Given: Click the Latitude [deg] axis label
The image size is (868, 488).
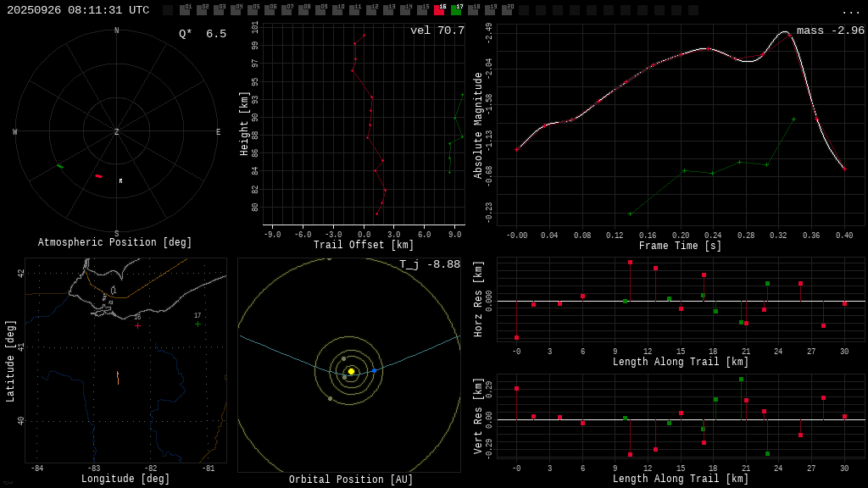Looking at the screenshot, I should [10, 361].
